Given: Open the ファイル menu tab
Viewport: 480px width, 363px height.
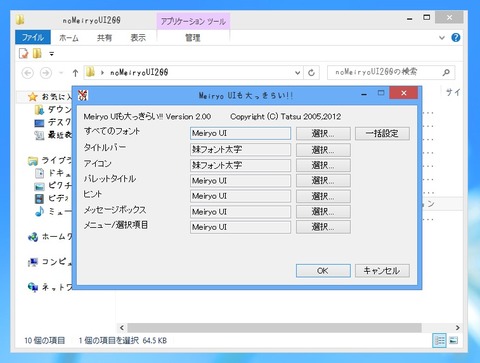Looking at the screenshot, I should [x=33, y=37].
